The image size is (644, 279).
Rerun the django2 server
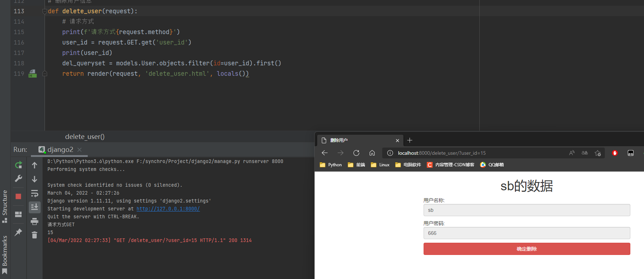click(18, 165)
